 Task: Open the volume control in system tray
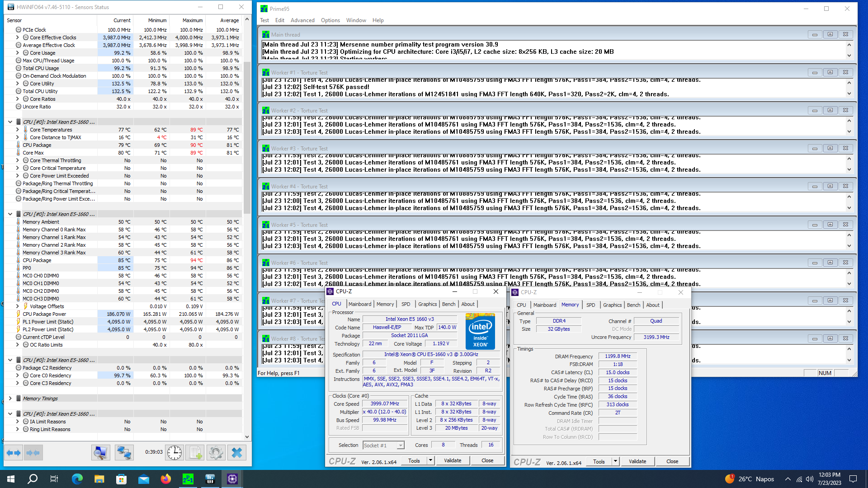click(810, 479)
